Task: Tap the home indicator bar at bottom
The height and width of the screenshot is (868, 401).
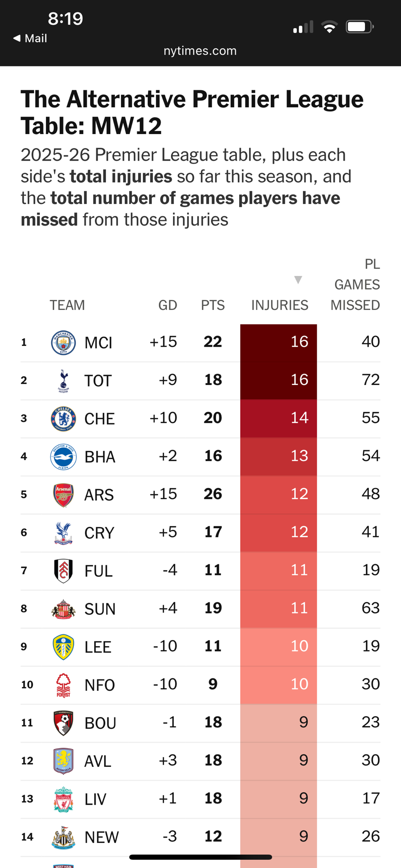Action: tap(200, 857)
